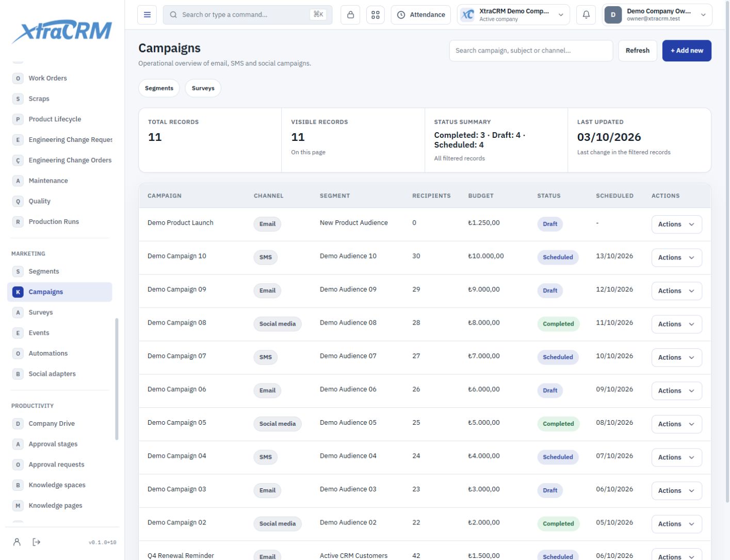Viewport: 730px width, 560px height.
Task: Open Actions for Demo Campaign 03
Action: click(676, 491)
